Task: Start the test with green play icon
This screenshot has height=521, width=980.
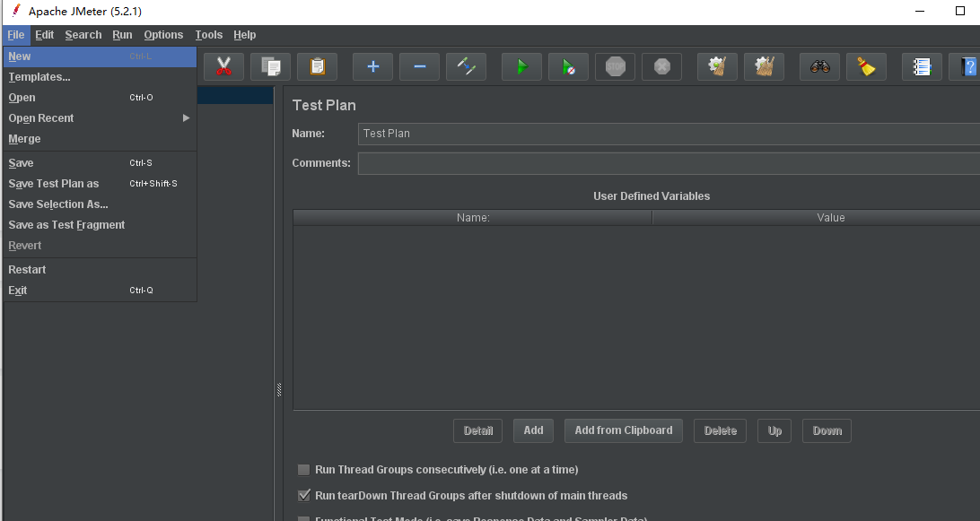Action: pos(522,66)
